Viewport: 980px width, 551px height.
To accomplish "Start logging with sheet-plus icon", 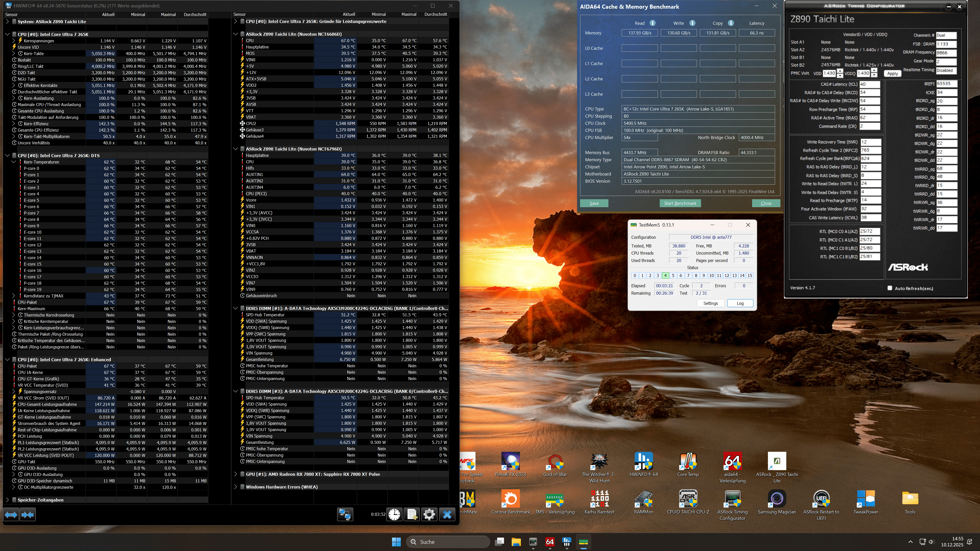I will point(412,515).
